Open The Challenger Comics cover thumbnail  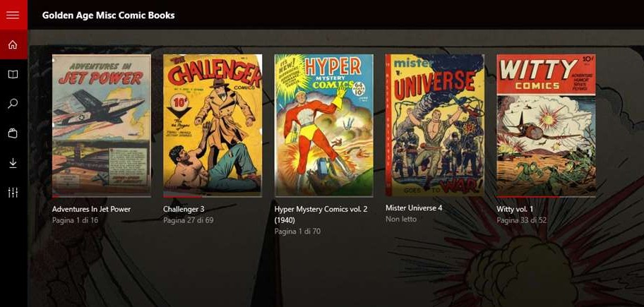[x=213, y=126]
